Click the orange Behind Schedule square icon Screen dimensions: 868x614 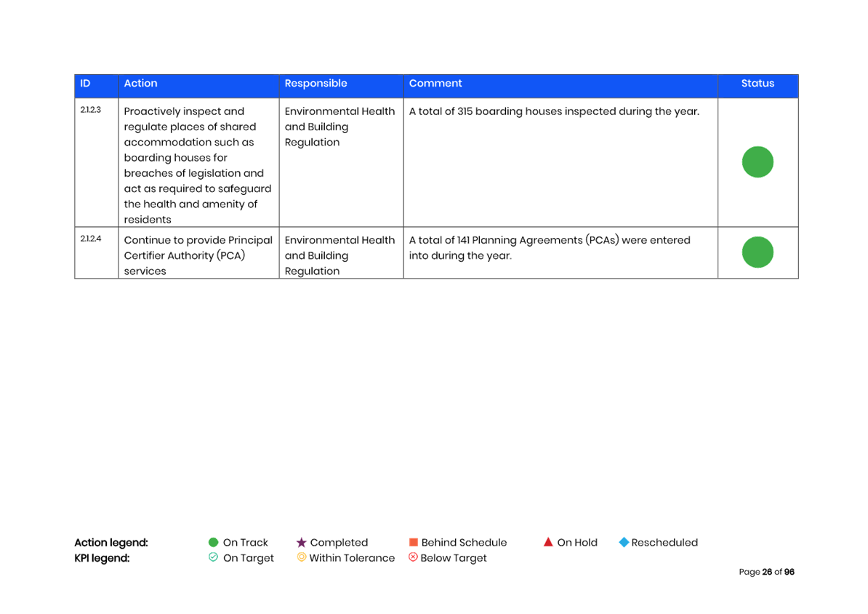(413, 542)
